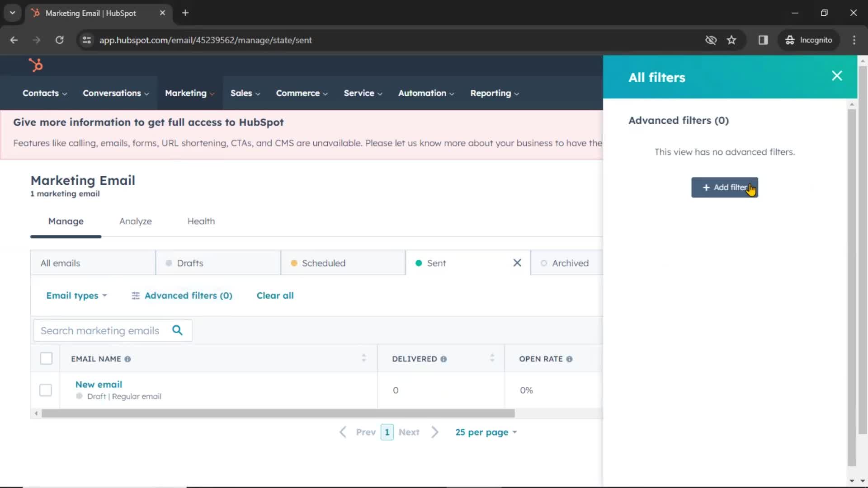Screen dimensions: 868x488
Task: Click the Clear all link
Action: [275, 296]
